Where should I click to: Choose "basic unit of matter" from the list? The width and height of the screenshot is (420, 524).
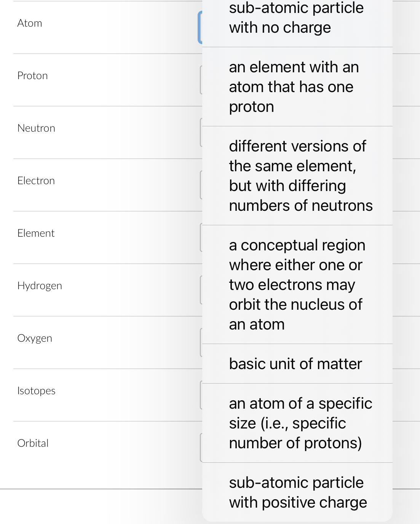pyautogui.click(x=297, y=364)
